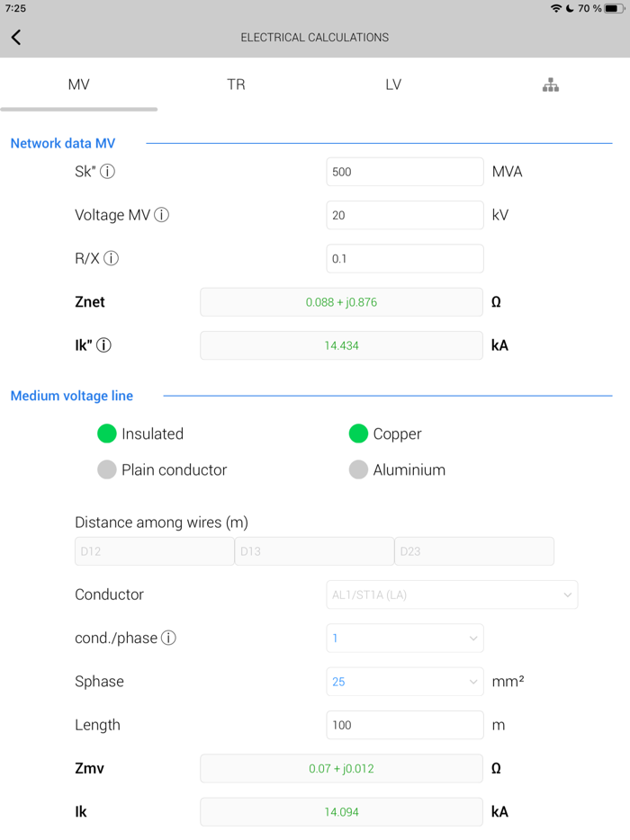Click the back arrow navigation icon

[x=17, y=37]
